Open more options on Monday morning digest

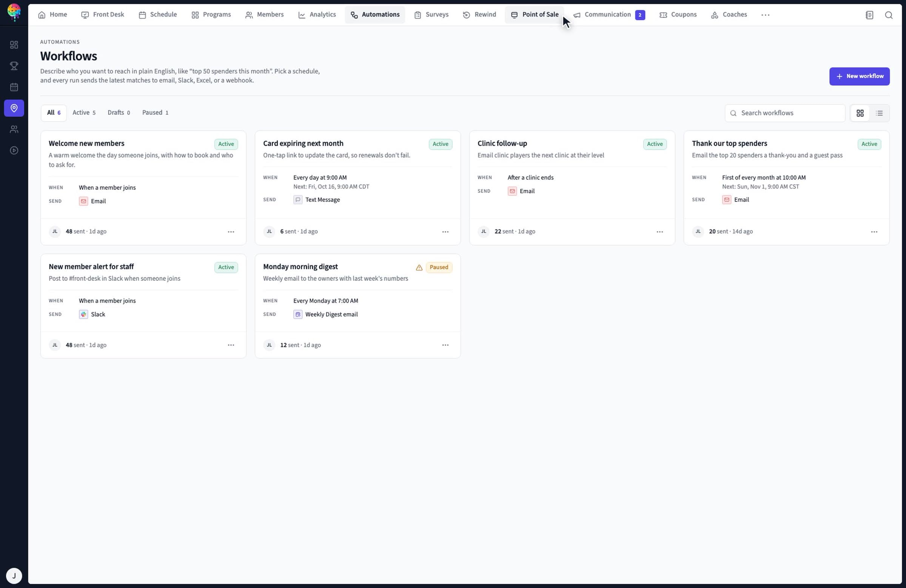coord(445,345)
